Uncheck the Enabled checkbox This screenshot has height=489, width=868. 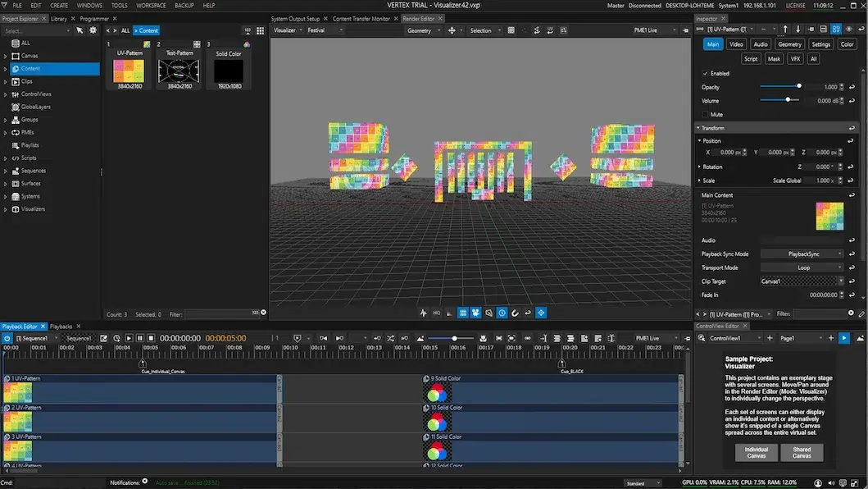click(706, 73)
